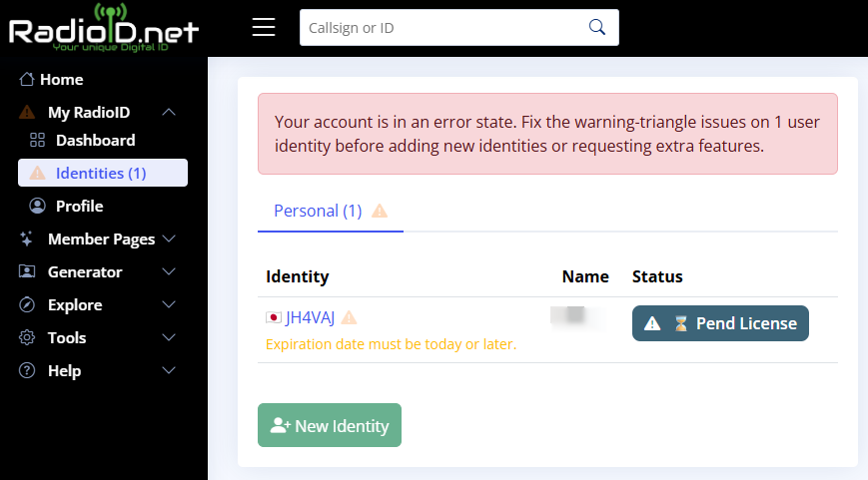This screenshot has width=868, height=480.
Task: Expand the Explore menu
Action: click(169, 305)
